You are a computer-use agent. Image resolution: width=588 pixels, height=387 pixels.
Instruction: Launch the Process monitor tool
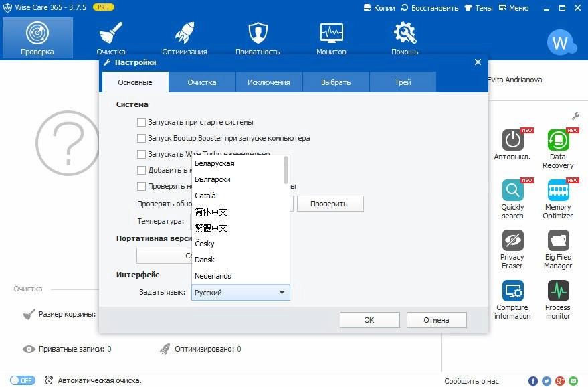click(x=558, y=299)
